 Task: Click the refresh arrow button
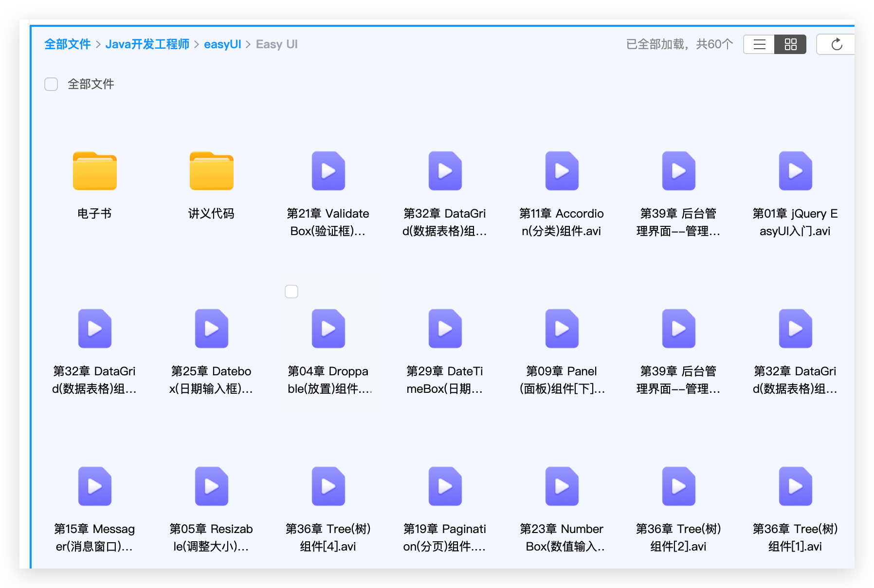(x=837, y=44)
